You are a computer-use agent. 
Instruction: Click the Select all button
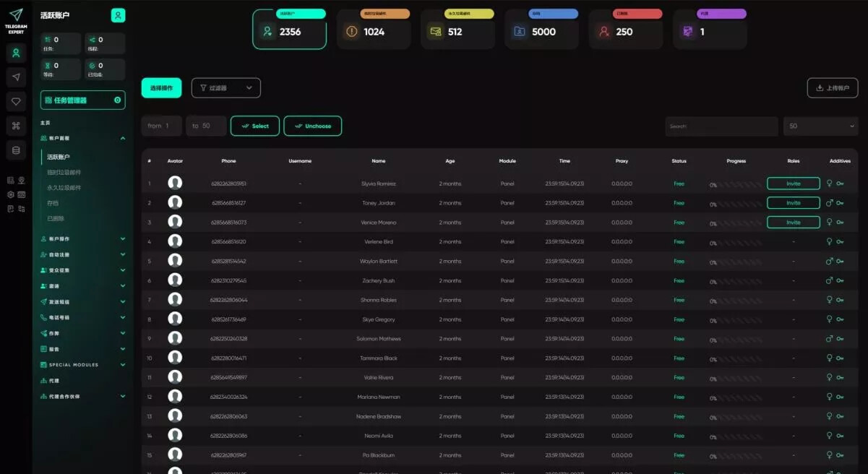click(254, 126)
